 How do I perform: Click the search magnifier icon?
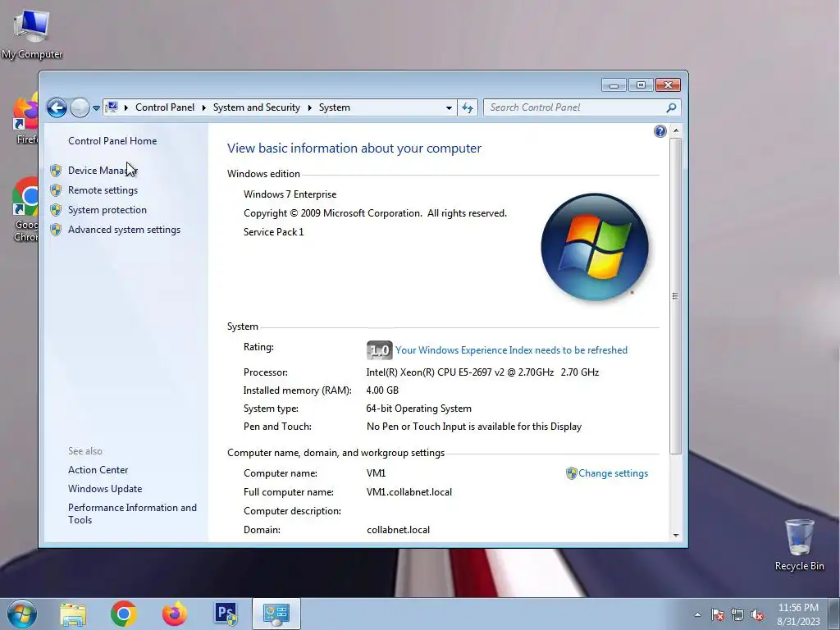click(671, 107)
